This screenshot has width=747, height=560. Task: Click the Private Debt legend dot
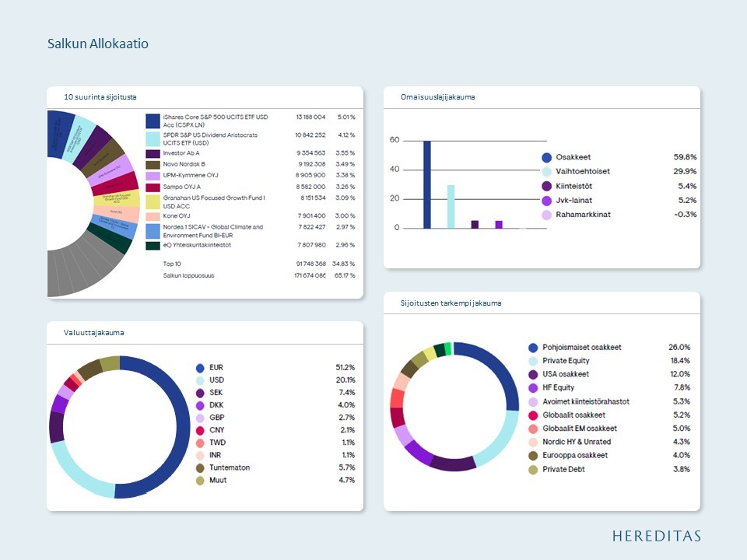533,470
